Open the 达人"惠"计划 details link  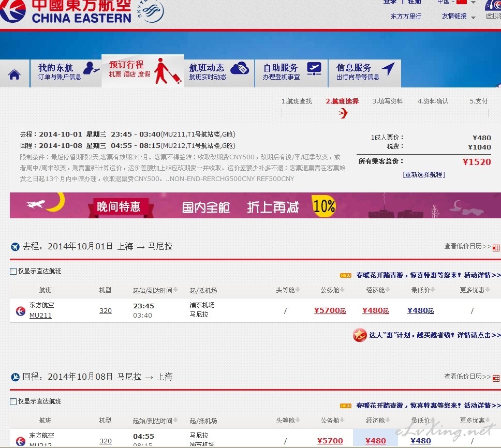click(x=435, y=335)
